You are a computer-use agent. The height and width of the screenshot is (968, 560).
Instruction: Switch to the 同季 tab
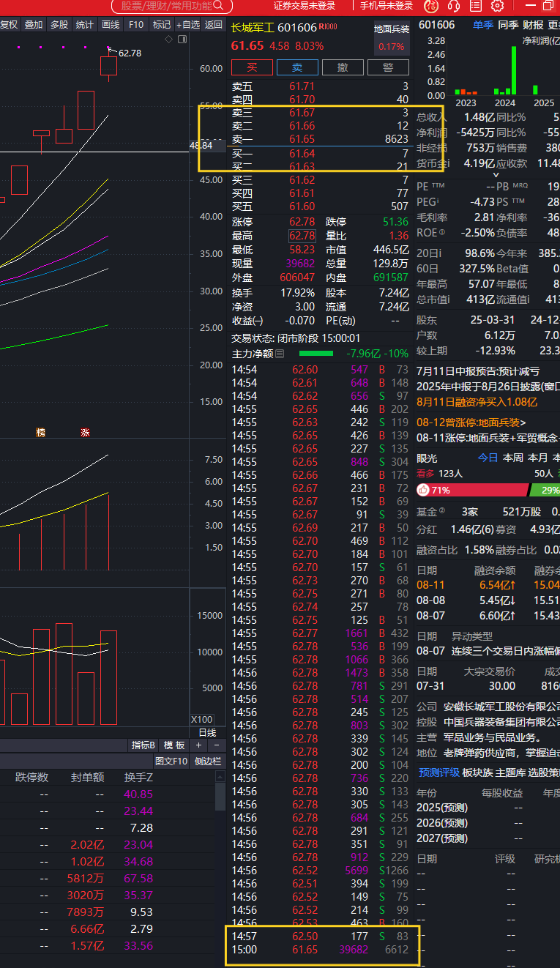[x=508, y=25]
